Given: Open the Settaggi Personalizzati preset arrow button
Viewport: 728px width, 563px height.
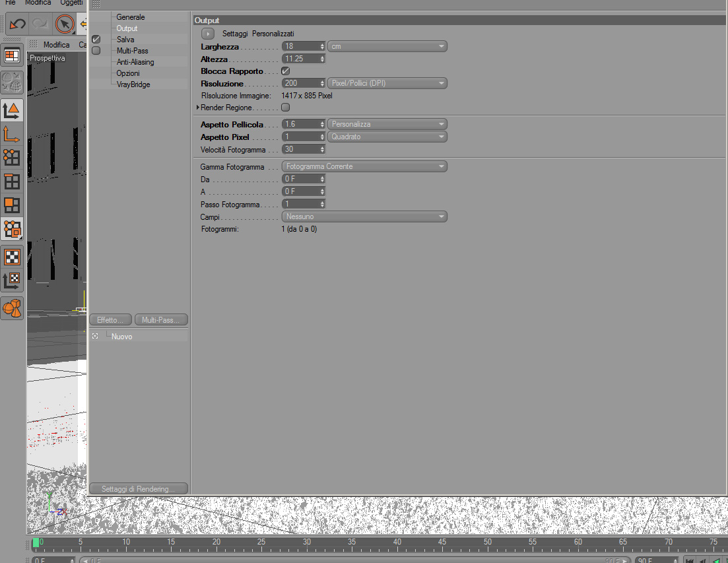Looking at the screenshot, I should [208, 34].
